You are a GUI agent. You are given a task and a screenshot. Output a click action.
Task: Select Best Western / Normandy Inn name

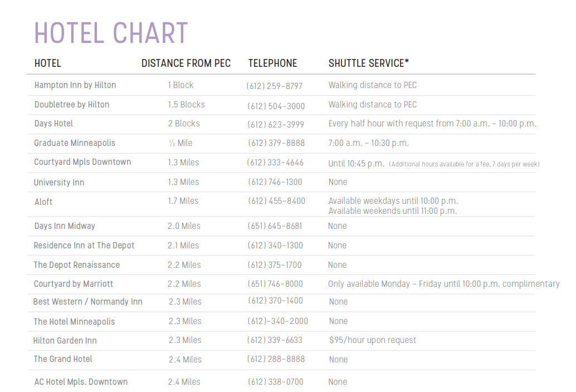pyautogui.click(x=88, y=302)
